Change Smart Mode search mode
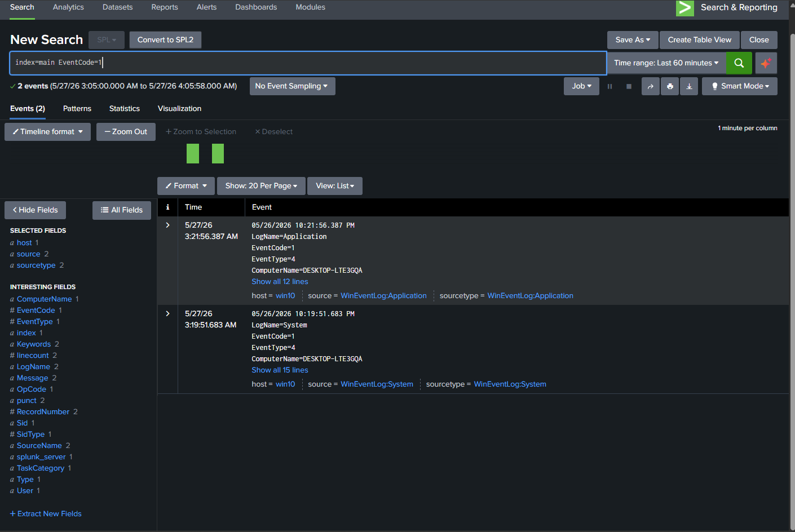The image size is (795, 532). [x=740, y=86]
